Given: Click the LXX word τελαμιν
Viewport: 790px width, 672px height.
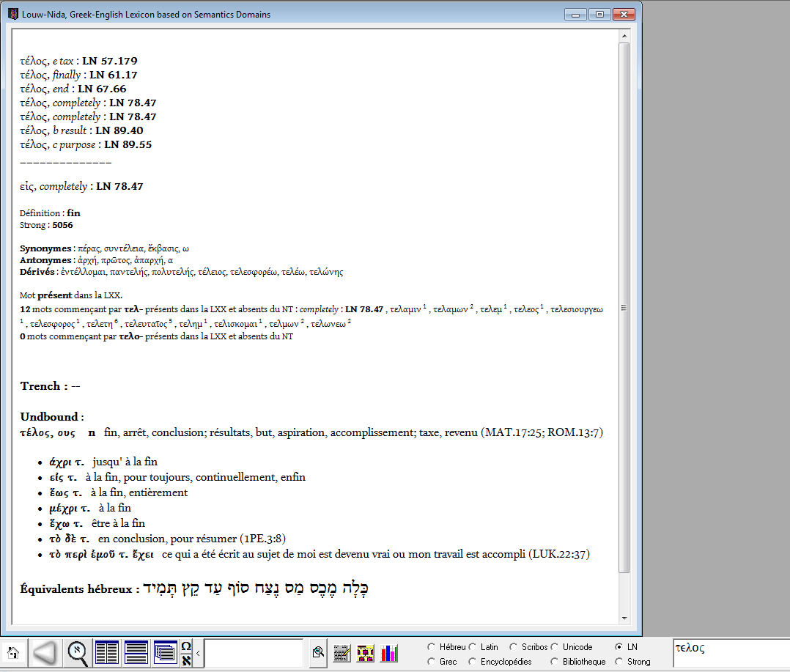Looking at the screenshot, I should pyautogui.click(x=405, y=309).
